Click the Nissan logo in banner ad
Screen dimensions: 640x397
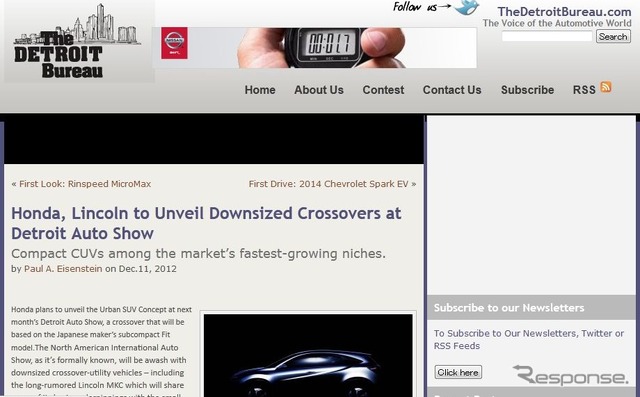click(x=174, y=43)
